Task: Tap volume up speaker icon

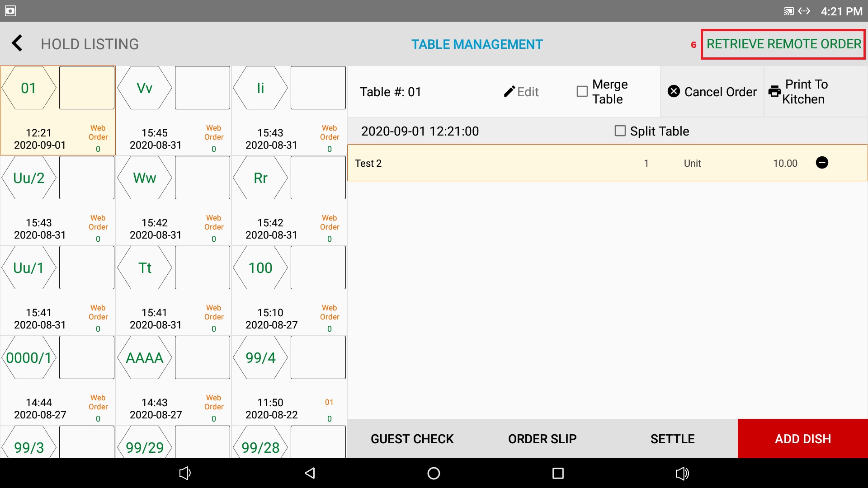Action: click(682, 473)
